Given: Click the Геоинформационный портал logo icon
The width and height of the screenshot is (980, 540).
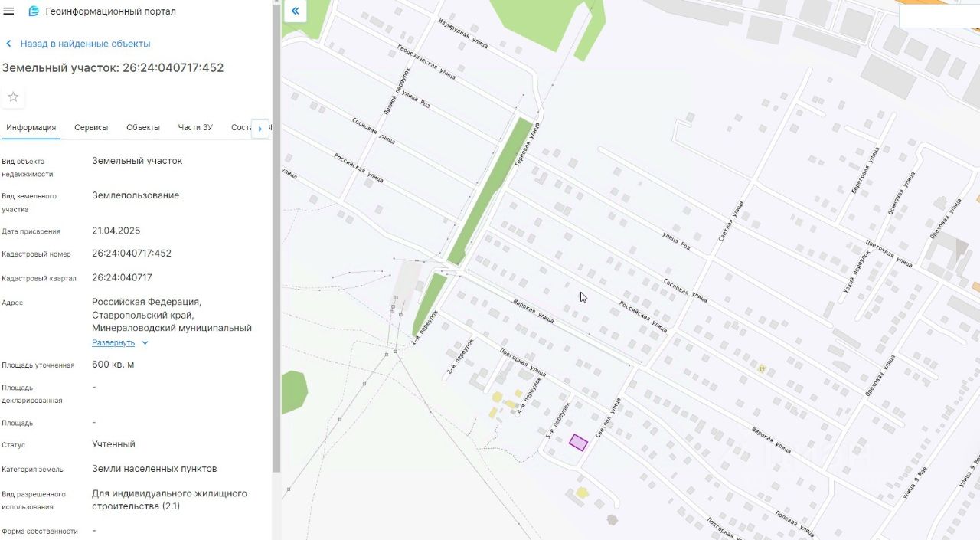Looking at the screenshot, I should [34, 11].
